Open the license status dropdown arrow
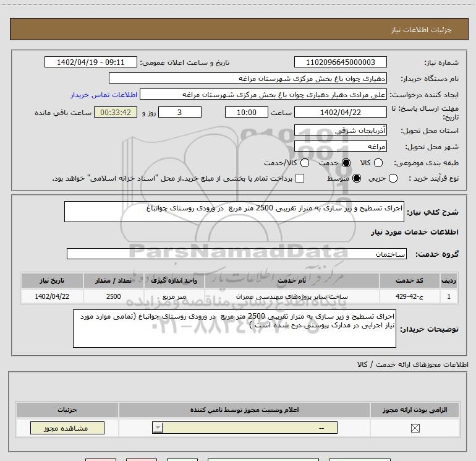Image resolution: width=476 pixels, height=461 pixels. click(x=158, y=428)
